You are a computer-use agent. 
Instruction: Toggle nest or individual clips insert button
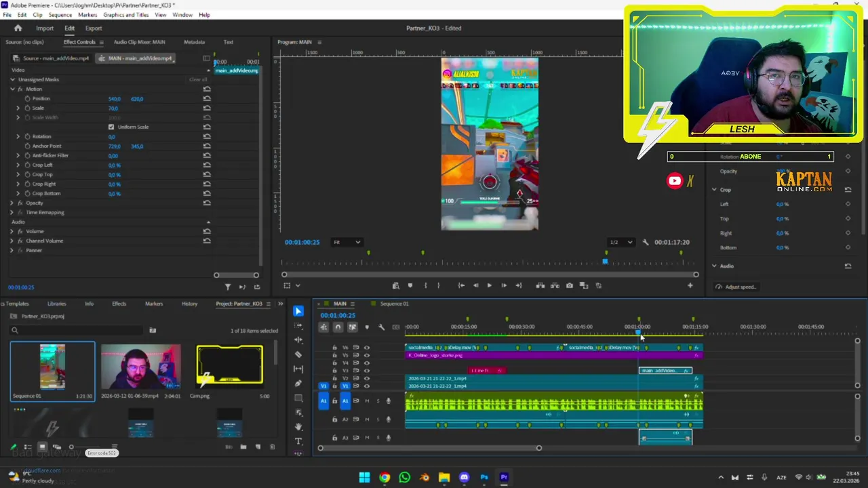pos(323,327)
